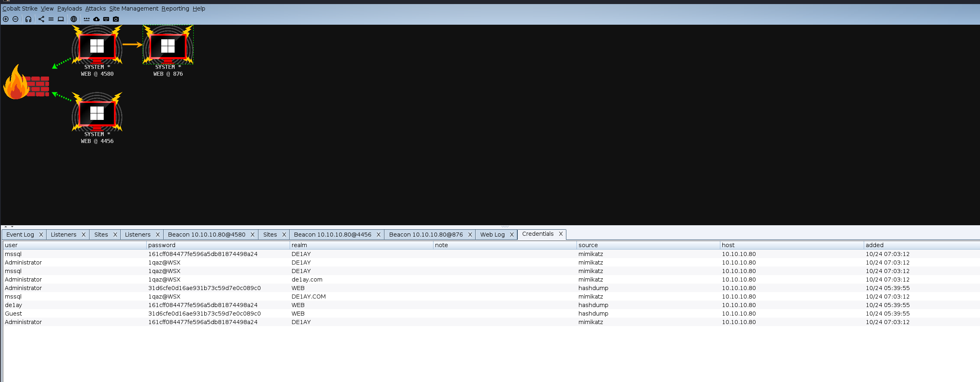Open the Payloads menu
Image resolution: width=980 pixels, height=382 pixels.
click(70, 9)
